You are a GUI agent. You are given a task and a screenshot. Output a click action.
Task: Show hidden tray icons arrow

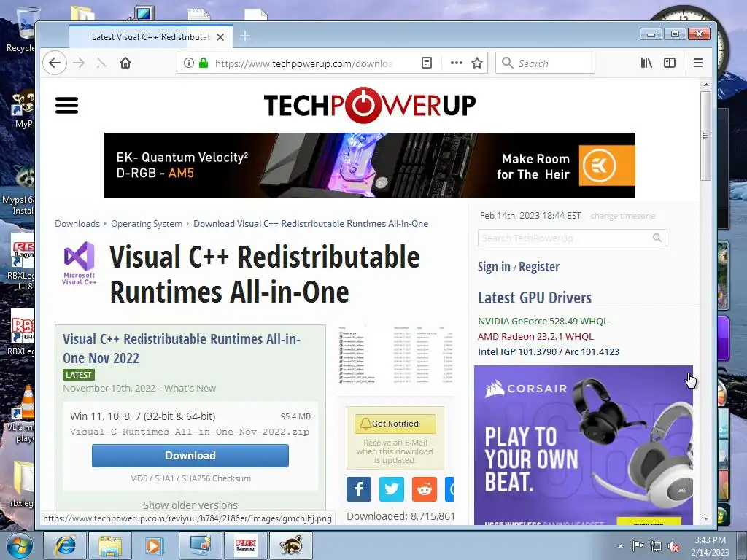pos(620,547)
